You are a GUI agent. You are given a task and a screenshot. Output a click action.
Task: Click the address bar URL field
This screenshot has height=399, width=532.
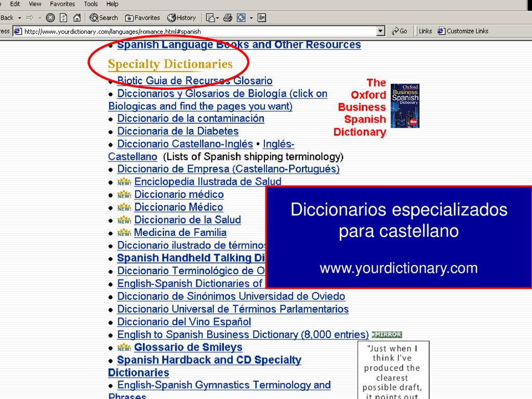pos(199,31)
